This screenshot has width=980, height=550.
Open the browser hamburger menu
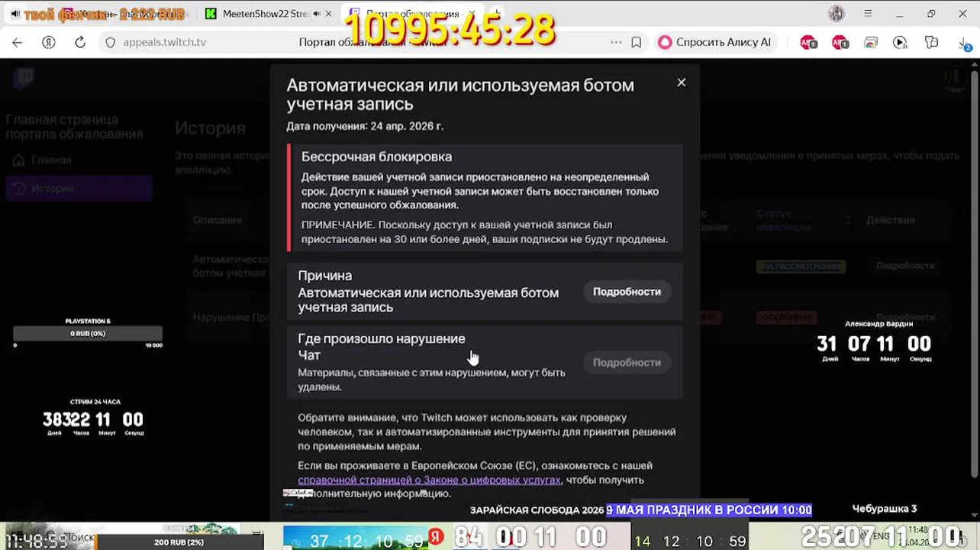pos(868,14)
